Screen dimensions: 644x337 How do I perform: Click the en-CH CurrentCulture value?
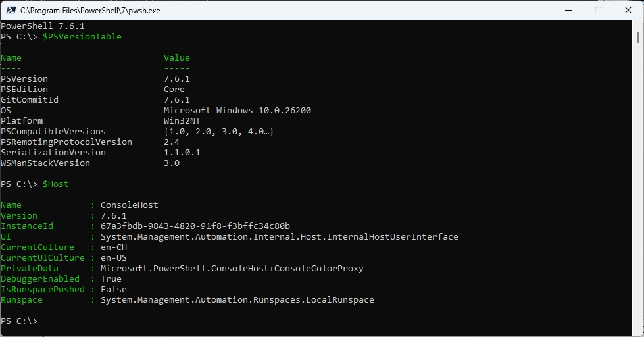pos(113,247)
